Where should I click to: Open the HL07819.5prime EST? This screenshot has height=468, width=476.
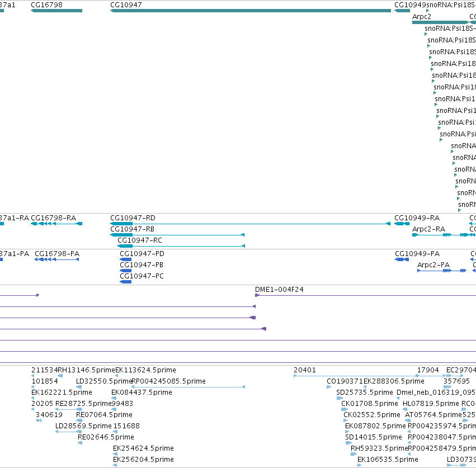pos(405,409)
